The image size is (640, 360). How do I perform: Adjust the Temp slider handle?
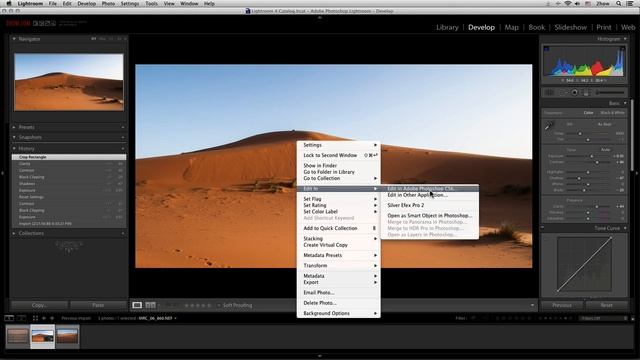580,133
